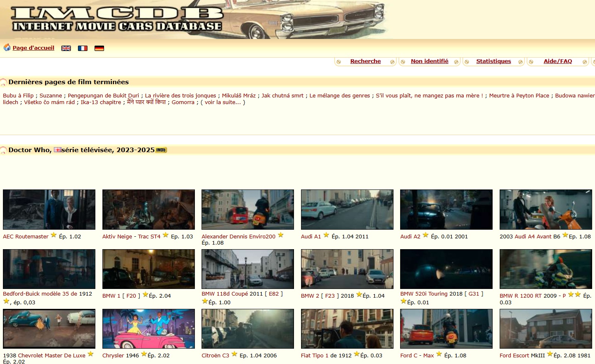Click the star after Chrysler 1946
This screenshot has height=364, width=595.
pos(144,354)
